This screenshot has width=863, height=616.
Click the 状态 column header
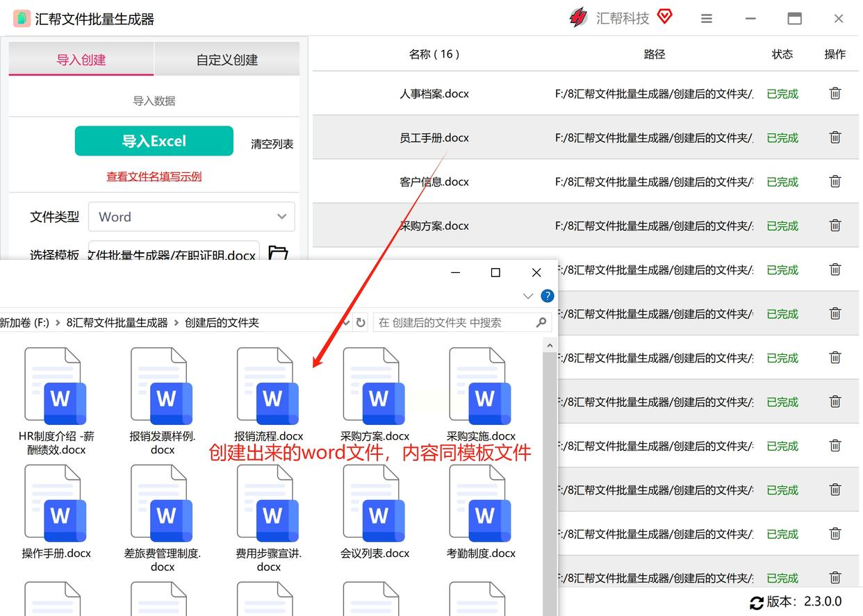[x=782, y=54]
